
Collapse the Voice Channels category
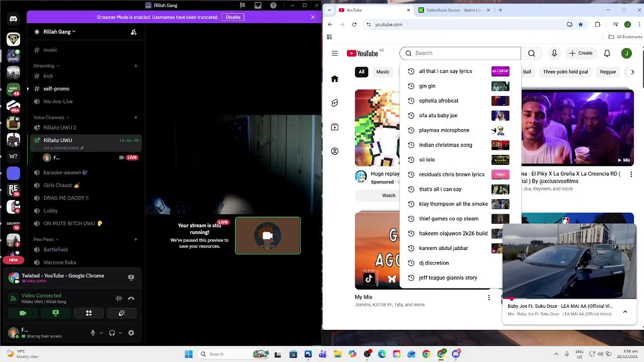51,118
